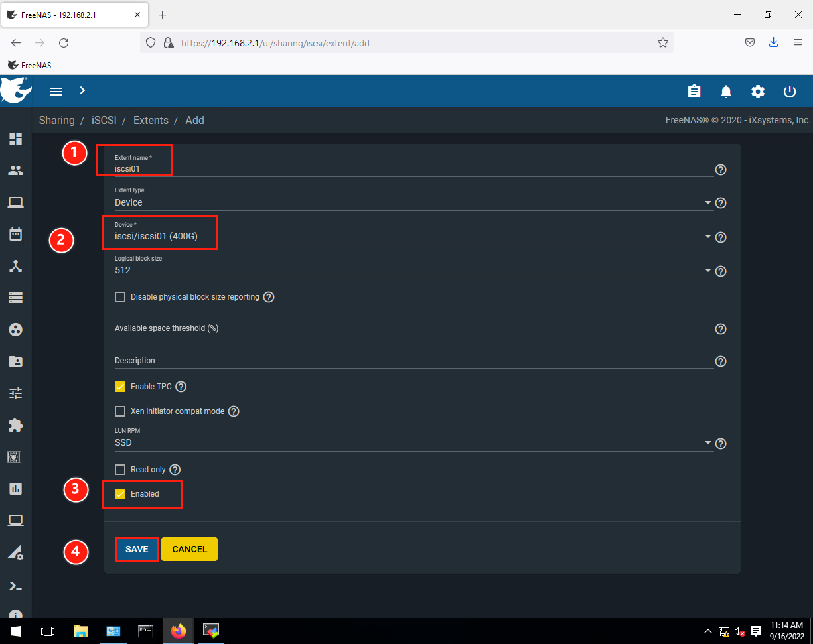Open the Sharing folder sidebar icon

point(15,361)
